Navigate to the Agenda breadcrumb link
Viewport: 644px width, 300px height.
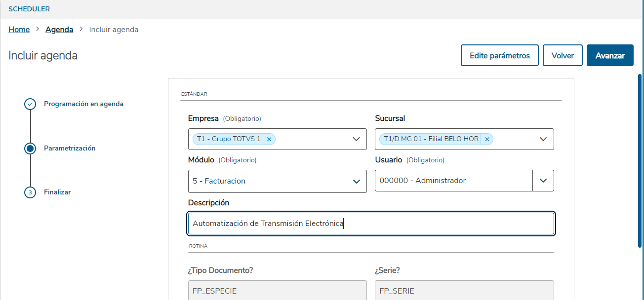click(59, 30)
